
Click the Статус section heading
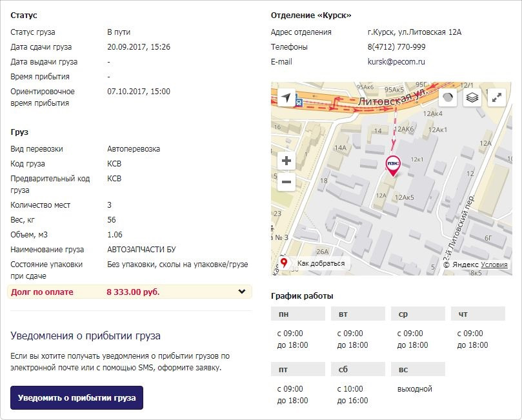[x=24, y=15]
